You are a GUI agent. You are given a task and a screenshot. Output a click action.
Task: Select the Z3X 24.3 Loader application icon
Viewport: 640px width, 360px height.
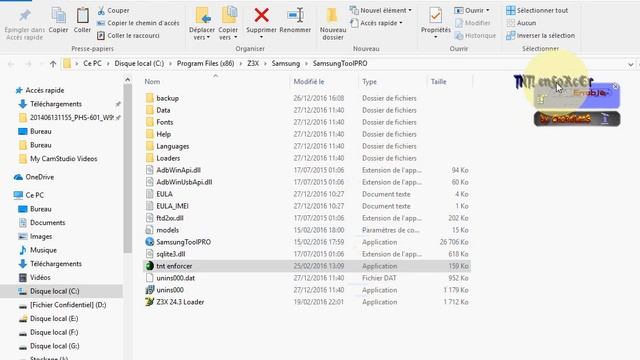pyautogui.click(x=150, y=302)
